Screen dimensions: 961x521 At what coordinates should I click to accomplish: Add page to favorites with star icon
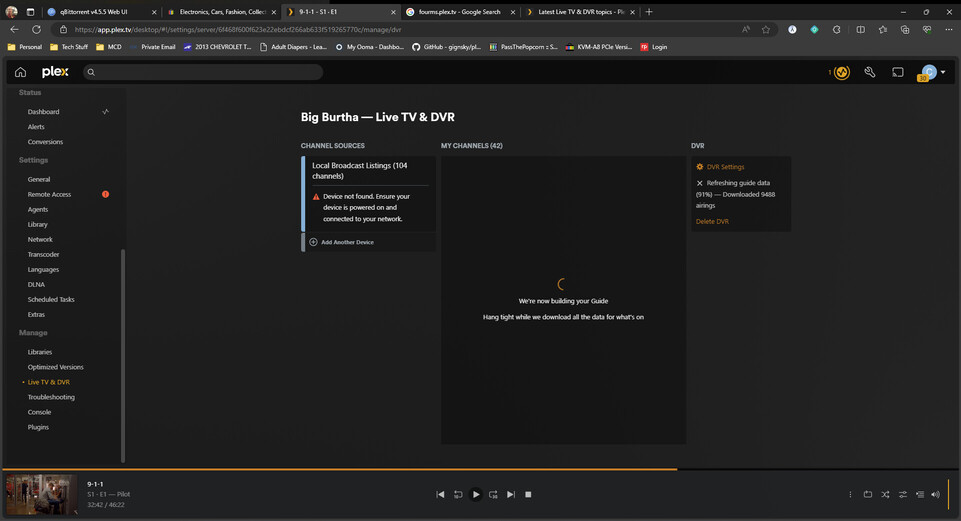click(x=765, y=29)
